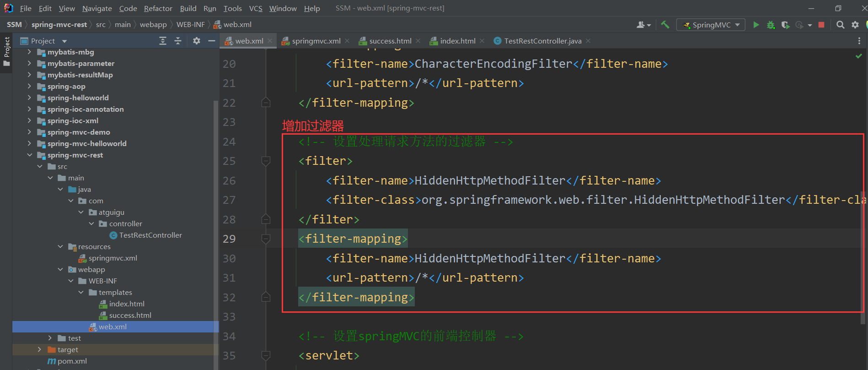Fold the servlet tag at line 35
This screenshot has height=370, width=868.
(x=266, y=355)
